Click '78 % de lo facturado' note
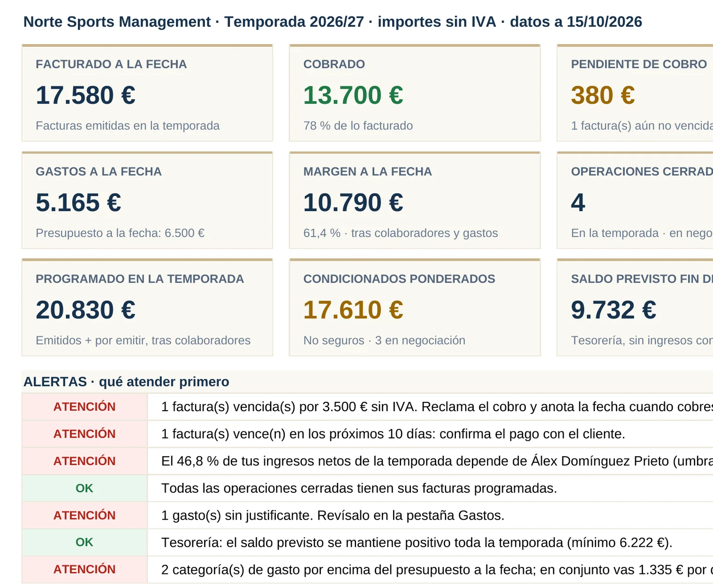This screenshot has height=588, width=713. coord(358,126)
